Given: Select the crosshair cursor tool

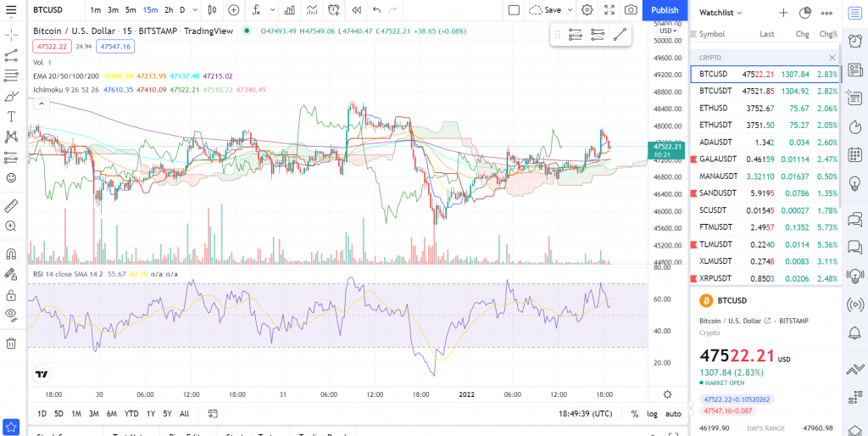Looking at the screenshot, I should pos(11,36).
